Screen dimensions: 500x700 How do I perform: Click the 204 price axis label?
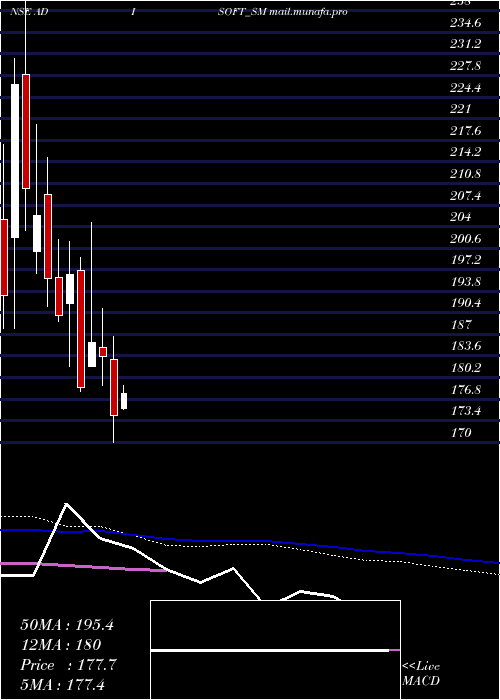point(461,217)
